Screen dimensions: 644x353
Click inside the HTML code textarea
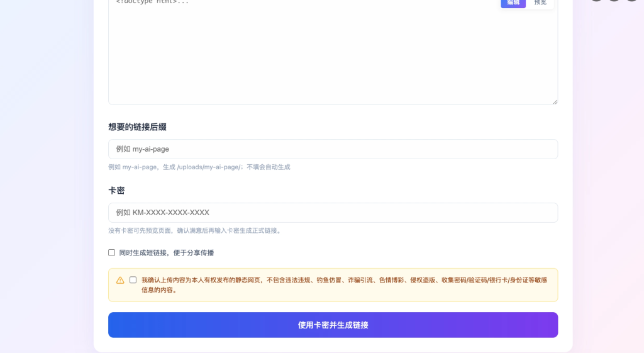333,52
